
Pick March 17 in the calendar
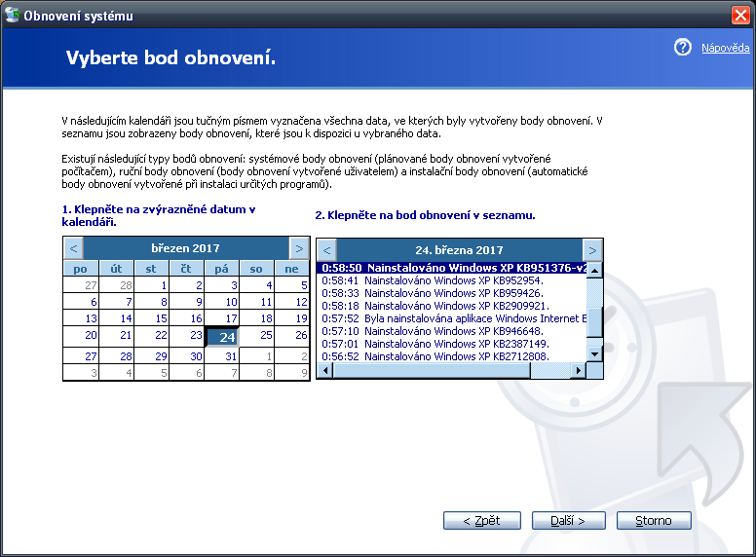click(x=222, y=318)
